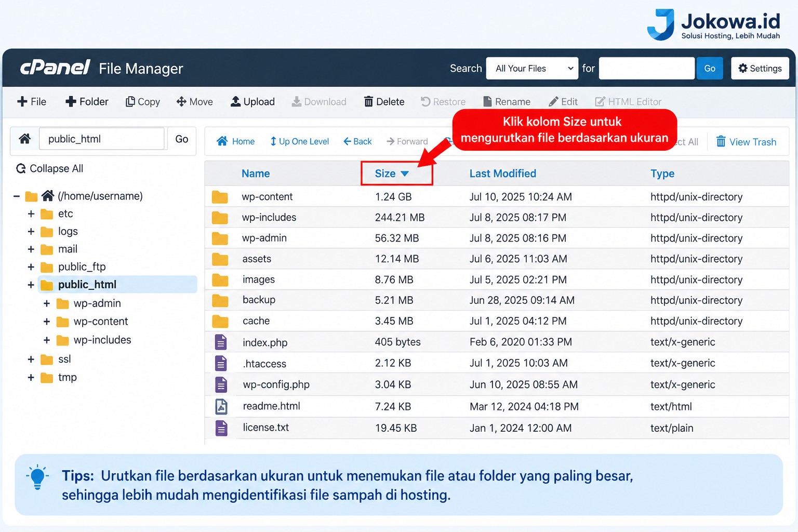Click the .htaccess file icon
The width and height of the screenshot is (798, 532).
221,363
